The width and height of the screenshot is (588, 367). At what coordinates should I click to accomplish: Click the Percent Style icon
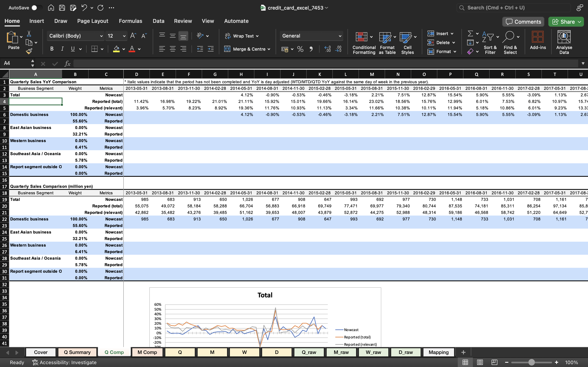pyautogui.click(x=300, y=49)
